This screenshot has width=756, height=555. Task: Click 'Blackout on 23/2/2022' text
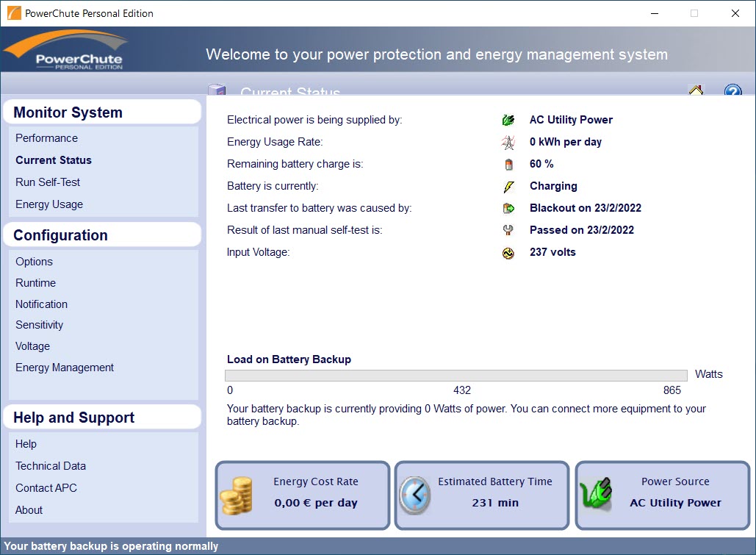[586, 208]
